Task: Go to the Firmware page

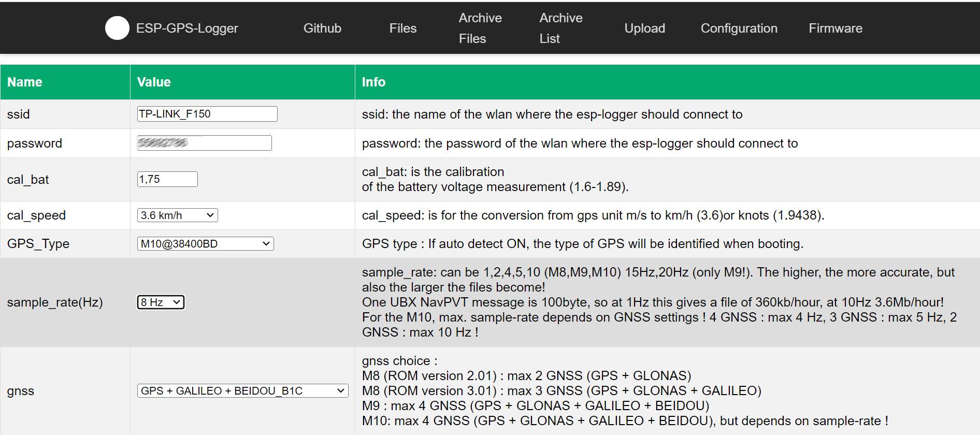Action: (x=835, y=28)
